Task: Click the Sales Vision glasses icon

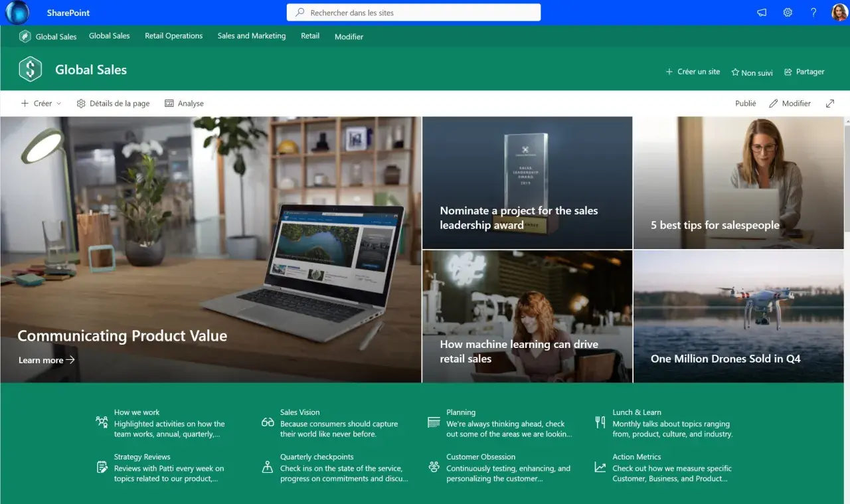Action: [x=268, y=422]
